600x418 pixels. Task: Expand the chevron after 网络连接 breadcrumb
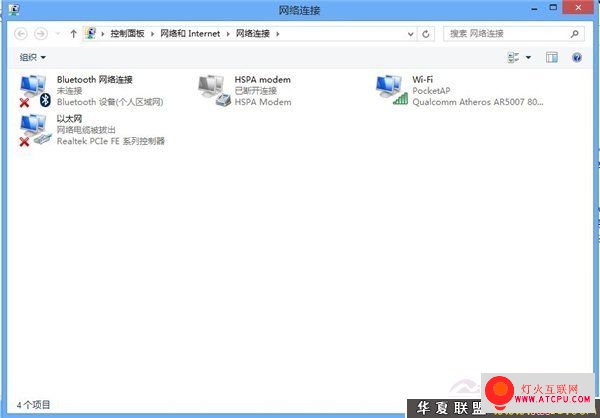coord(278,34)
